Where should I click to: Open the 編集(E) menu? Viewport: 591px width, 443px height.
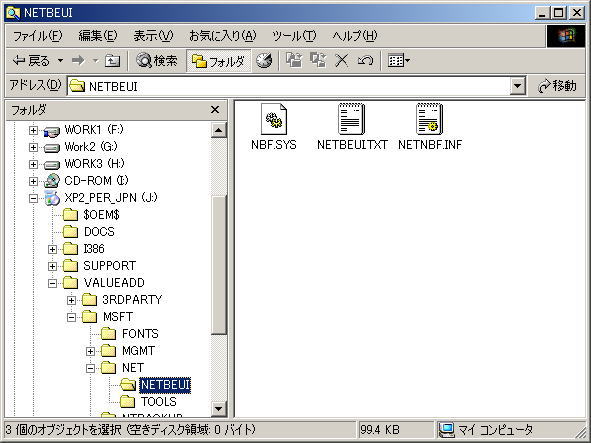click(98, 36)
